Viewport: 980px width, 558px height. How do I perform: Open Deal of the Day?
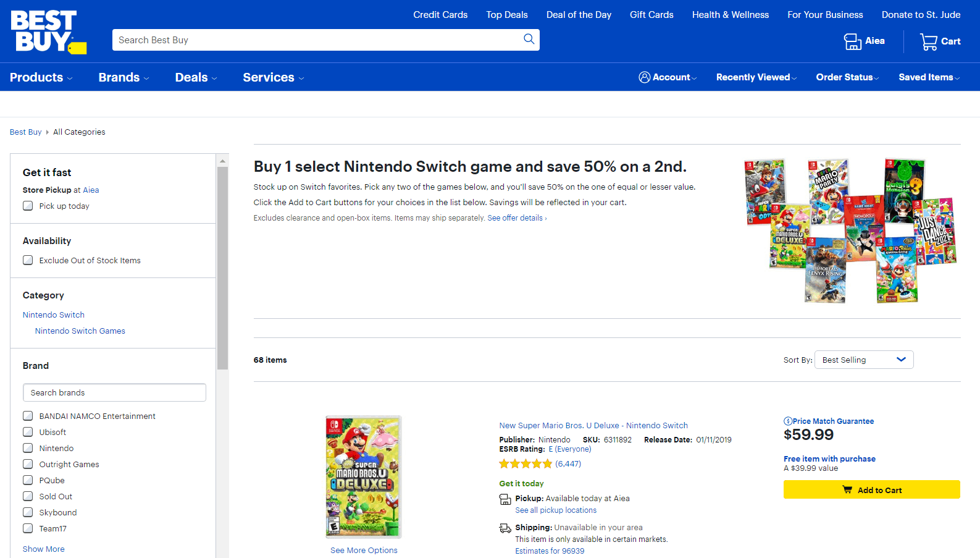click(x=579, y=15)
